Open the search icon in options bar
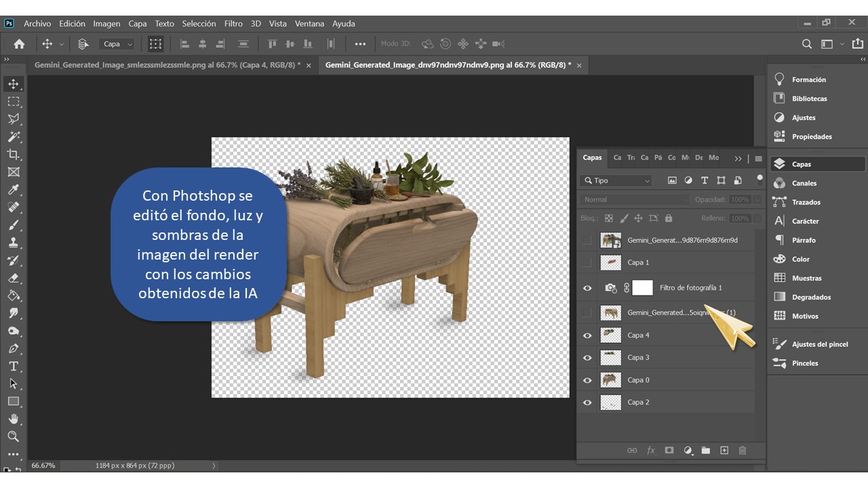The image size is (868, 488). click(807, 44)
